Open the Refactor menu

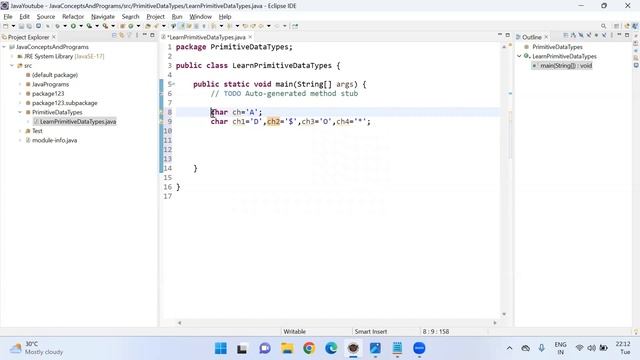(73, 17)
